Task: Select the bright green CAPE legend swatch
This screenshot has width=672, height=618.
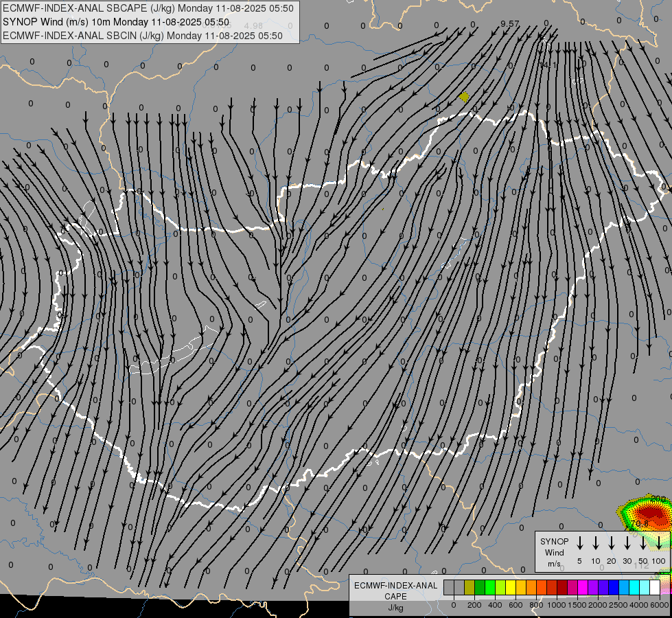Action: (490, 587)
